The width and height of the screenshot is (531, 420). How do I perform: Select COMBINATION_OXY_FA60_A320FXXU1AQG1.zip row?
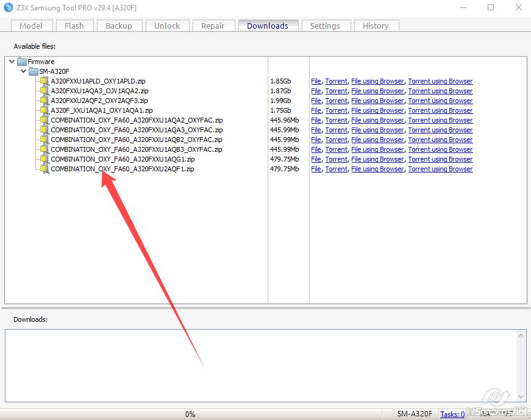pyautogui.click(x=123, y=159)
